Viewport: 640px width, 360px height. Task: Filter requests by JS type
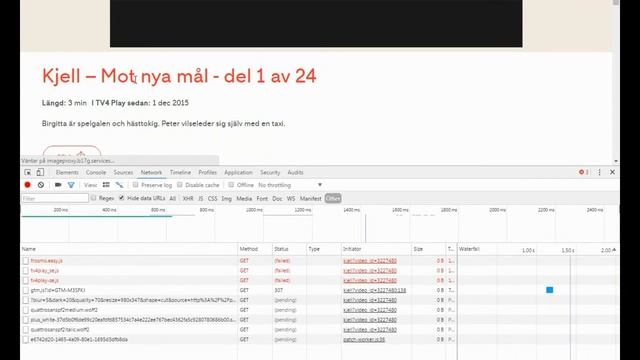coord(200,198)
